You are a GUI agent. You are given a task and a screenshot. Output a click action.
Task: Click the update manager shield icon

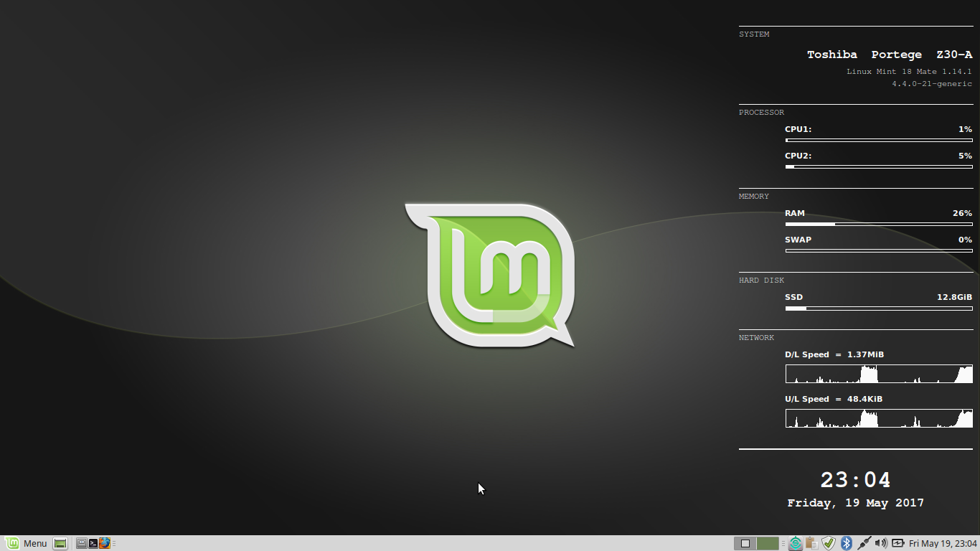[829, 543]
